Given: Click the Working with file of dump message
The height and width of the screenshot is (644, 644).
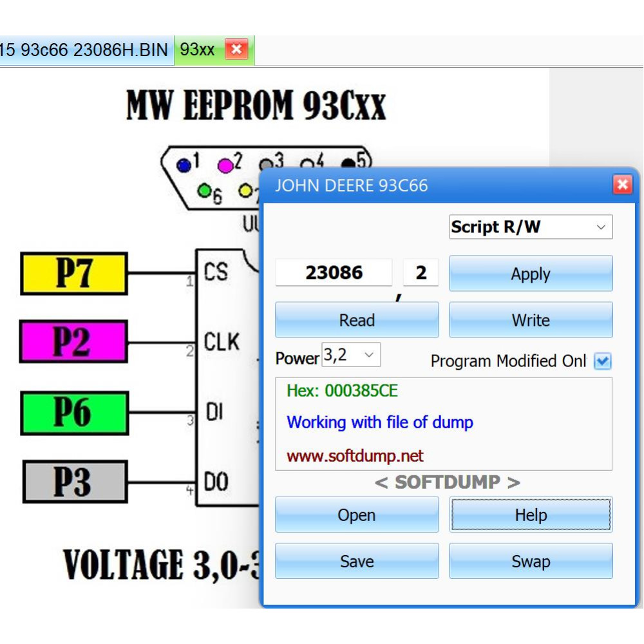Looking at the screenshot, I should pyautogui.click(x=380, y=422).
